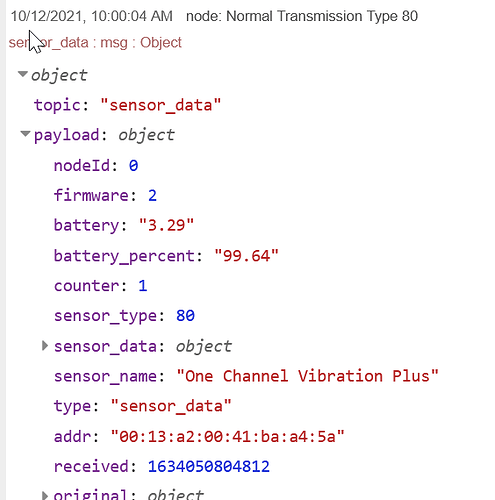Screen dimensions: 495x500
Task: Expand the original object arrow
Action: (45, 495)
